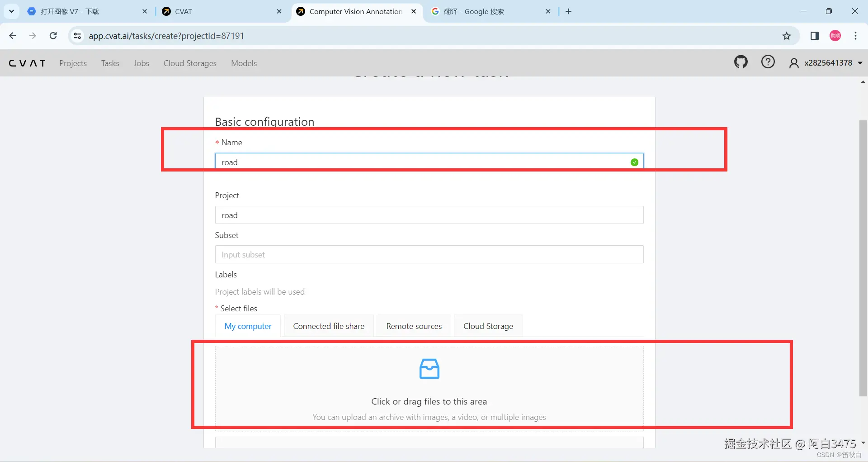The width and height of the screenshot is (868, 462).
Task: Switch to the CVAT browser tab
Action: [x=222, y=11]
